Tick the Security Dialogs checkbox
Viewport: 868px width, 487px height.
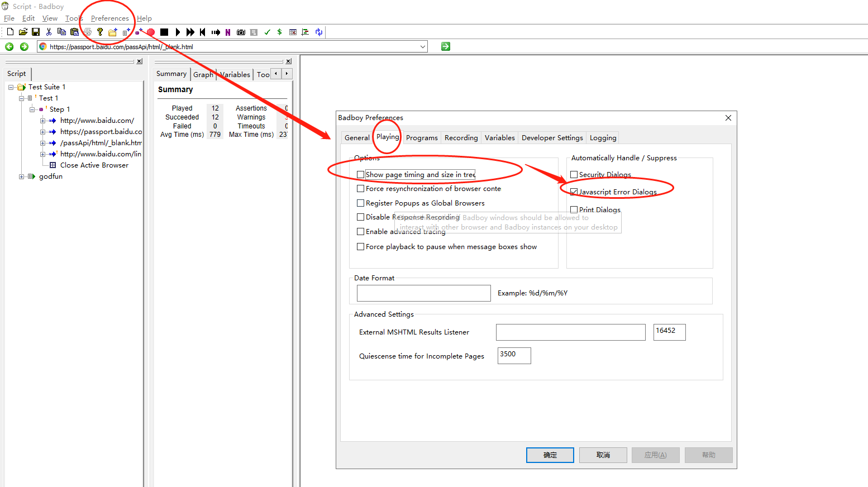point(574,175)
